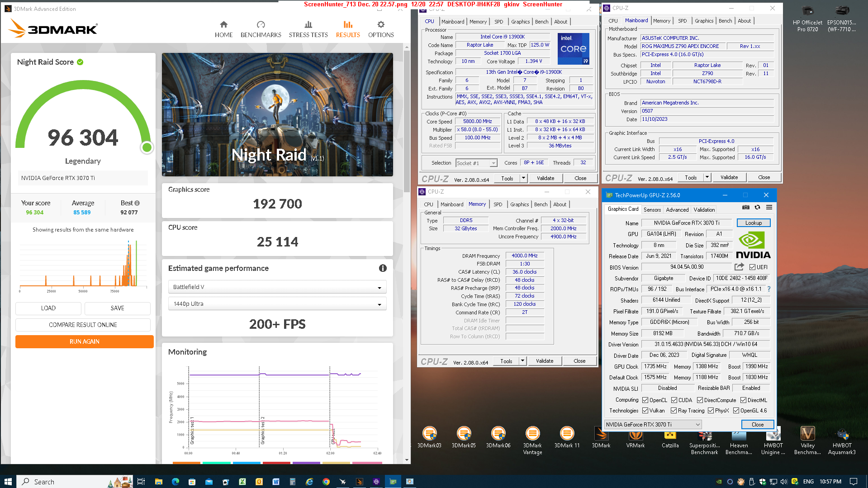Open the HP OfficeJet Pro 8720 printer icon
868x488 pixels.
tap(807, 19)
